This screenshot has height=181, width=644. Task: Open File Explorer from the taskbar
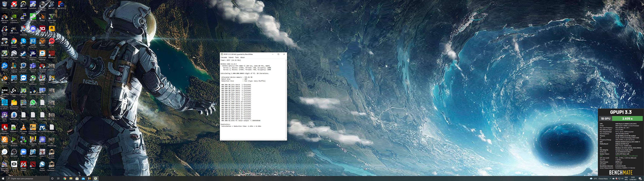(71, 178)
